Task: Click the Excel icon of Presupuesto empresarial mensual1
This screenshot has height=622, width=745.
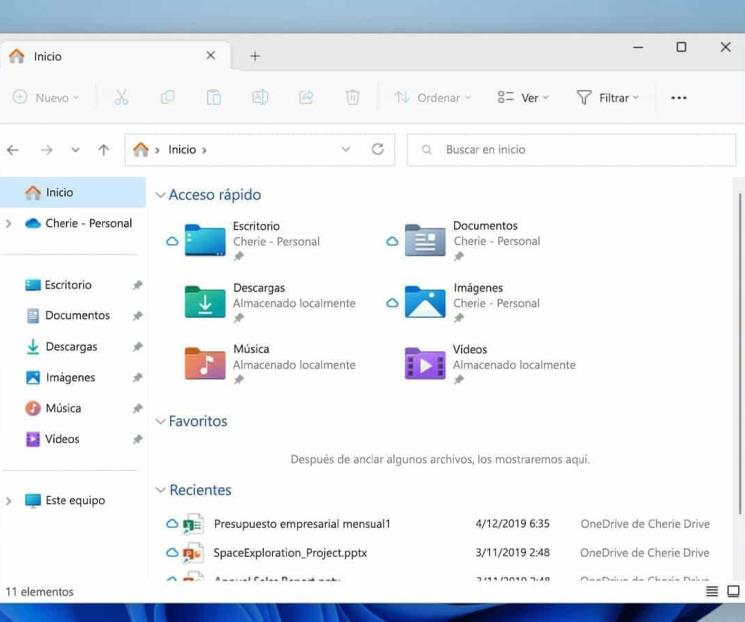Action: (x=193, y=524)
